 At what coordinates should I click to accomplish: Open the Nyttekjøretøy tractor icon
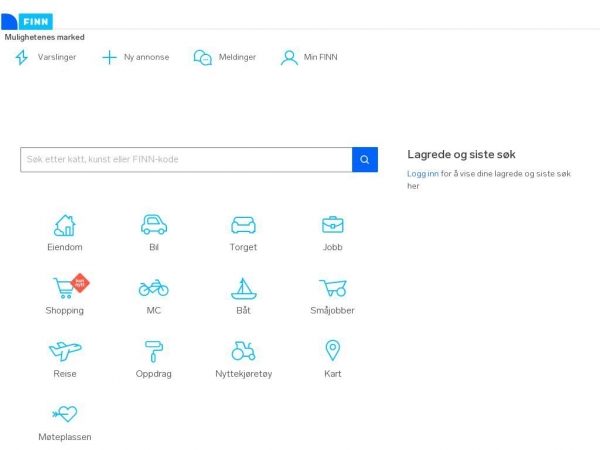tap(243, 351)
